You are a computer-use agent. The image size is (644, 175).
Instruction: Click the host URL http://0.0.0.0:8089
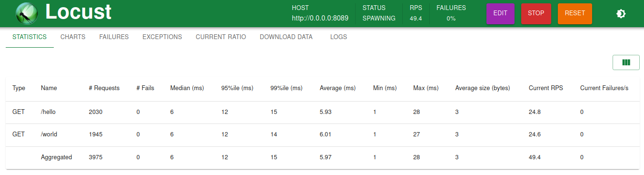[x=320, y=19]
